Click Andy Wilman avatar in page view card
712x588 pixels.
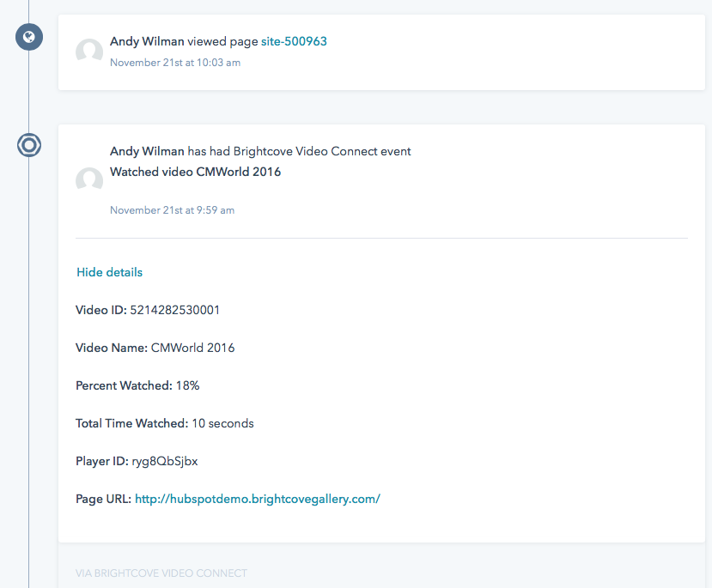89,52
